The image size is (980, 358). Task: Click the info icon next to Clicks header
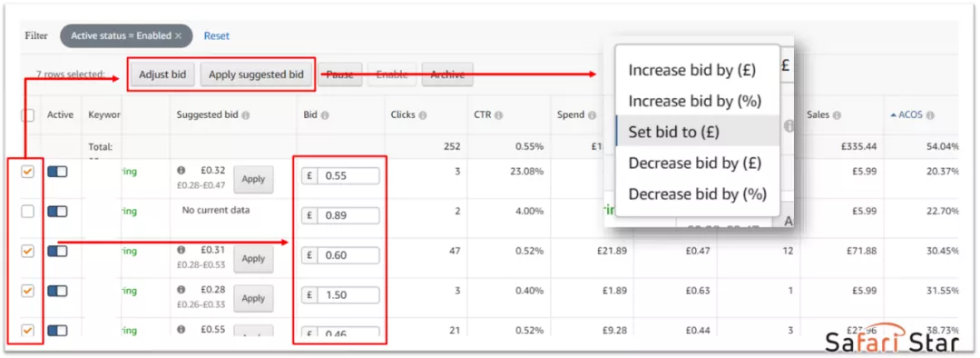[x=423, y=115]
